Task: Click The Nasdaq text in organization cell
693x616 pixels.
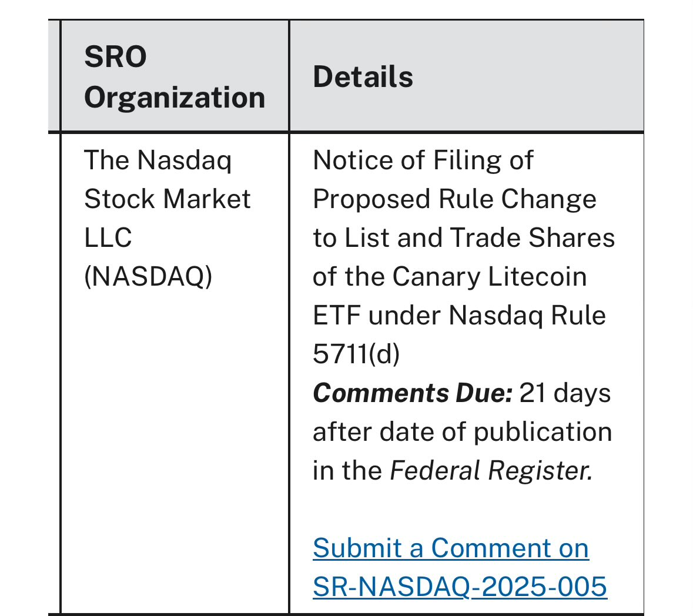Action: pos(158,160)
